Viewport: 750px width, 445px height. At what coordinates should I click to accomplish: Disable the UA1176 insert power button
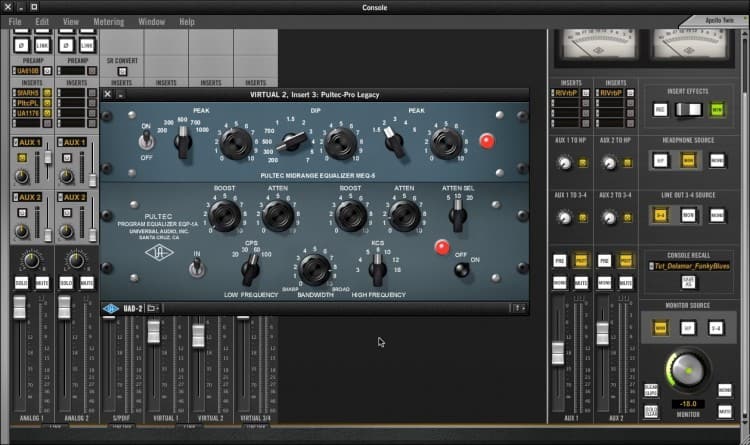tap(47, 113)
